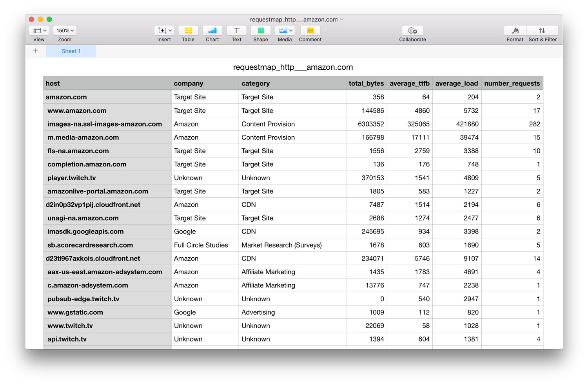This screenshot has height=385, width=588.
Task: Select the number_requests column header
Action: coord(512,83)
